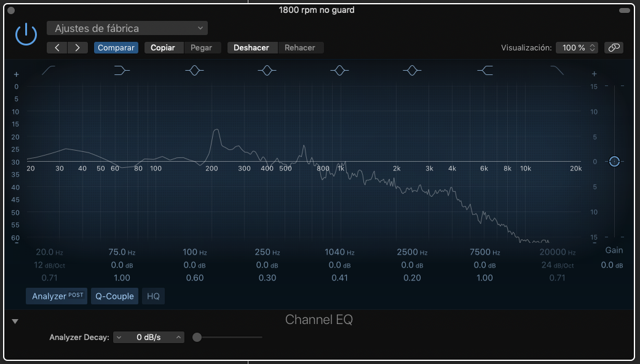This screenshot has width=640, height=364.
Task: Click the left analyzer scale plus button
Action: [17, 74]
